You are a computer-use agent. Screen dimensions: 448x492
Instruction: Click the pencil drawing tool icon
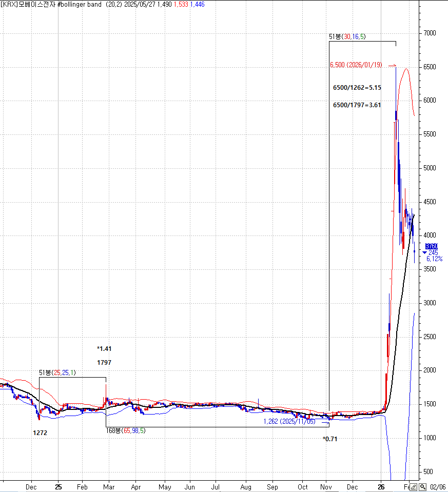point(414,487)
